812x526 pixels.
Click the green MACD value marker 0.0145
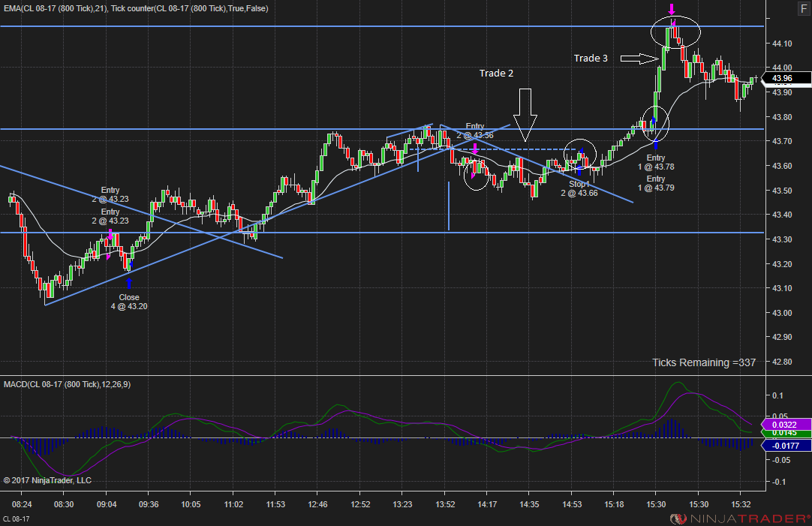786,433
